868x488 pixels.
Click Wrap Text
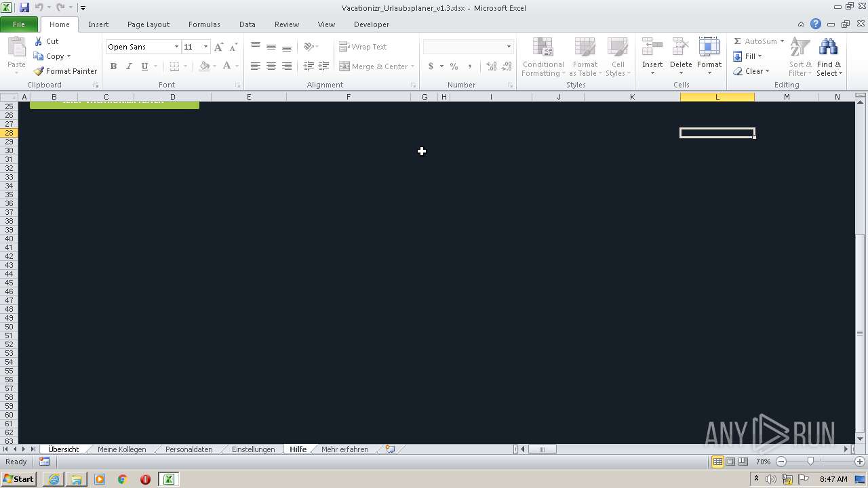(x=363, y=47)
